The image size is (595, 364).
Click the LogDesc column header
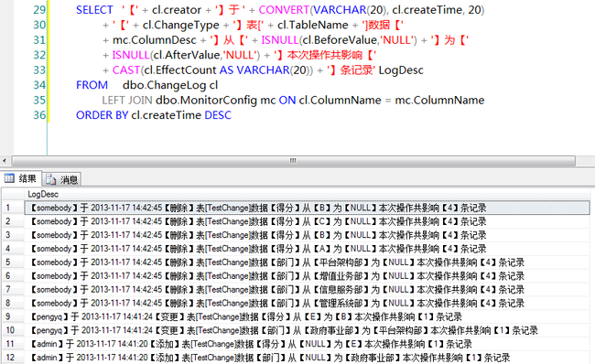43,194
